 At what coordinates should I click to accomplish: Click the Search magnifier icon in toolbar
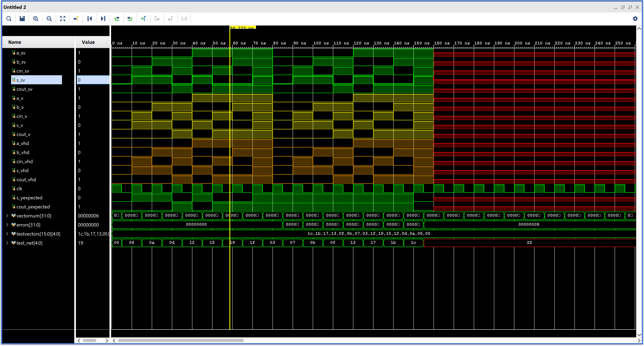9,19
